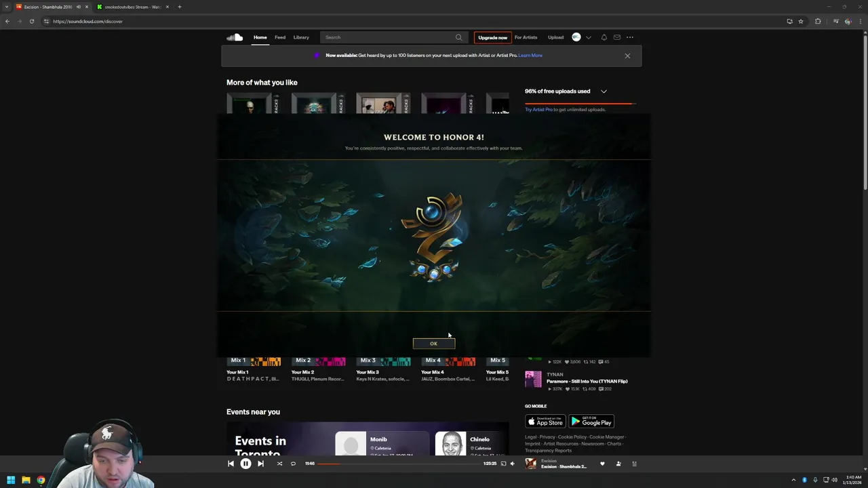
Task: Click the Paramore track artwork thumbnail
Action: tap(533, 380)
